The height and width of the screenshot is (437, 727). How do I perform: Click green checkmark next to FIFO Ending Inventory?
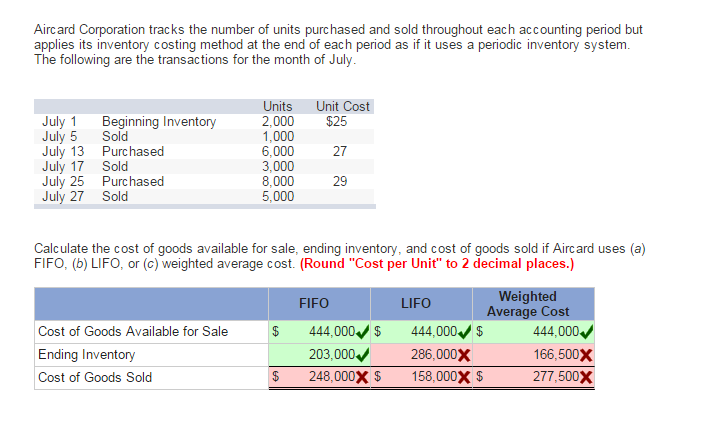[363, 355]
